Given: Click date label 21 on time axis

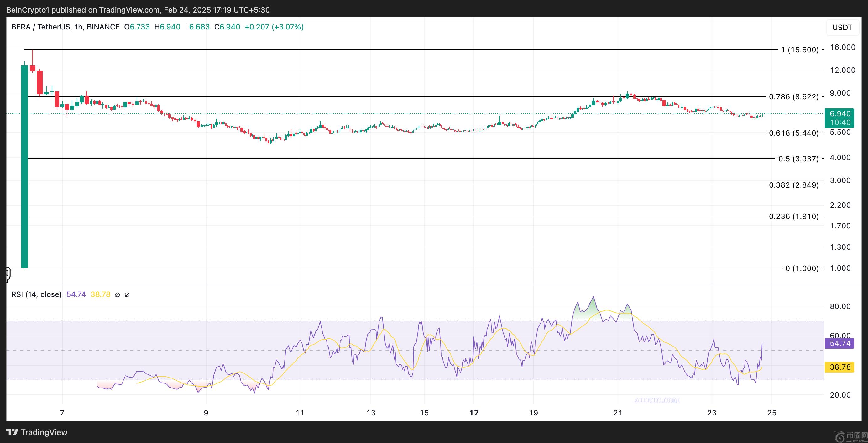Looking at the screenshot, I should point(618,413).
